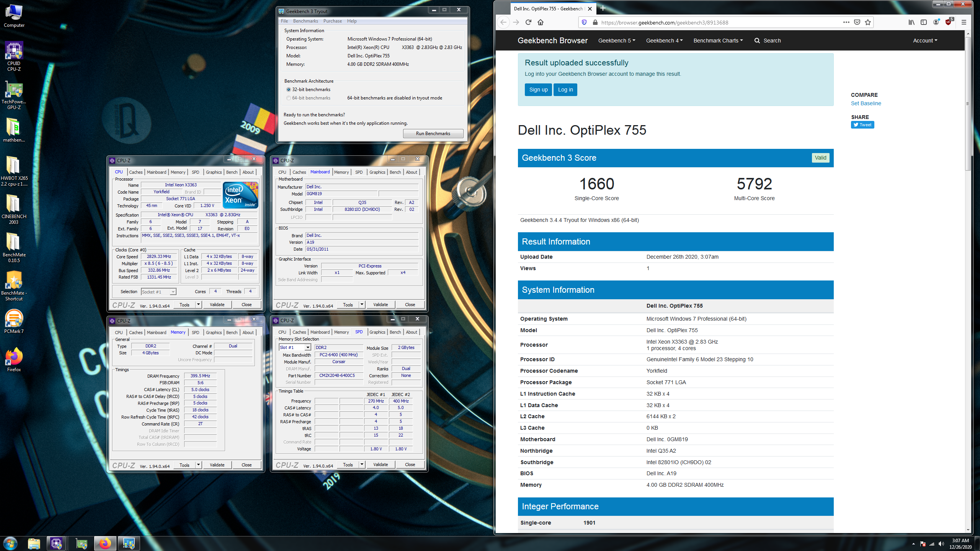
Task: Open the Slot #1 memory slot dropdown
Action: click(295, 347)
